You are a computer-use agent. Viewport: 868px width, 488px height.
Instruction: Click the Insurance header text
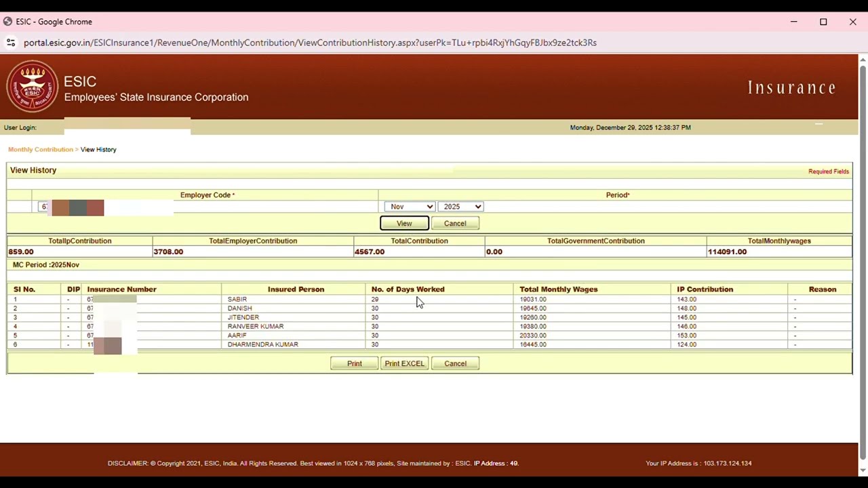[791, 87]
